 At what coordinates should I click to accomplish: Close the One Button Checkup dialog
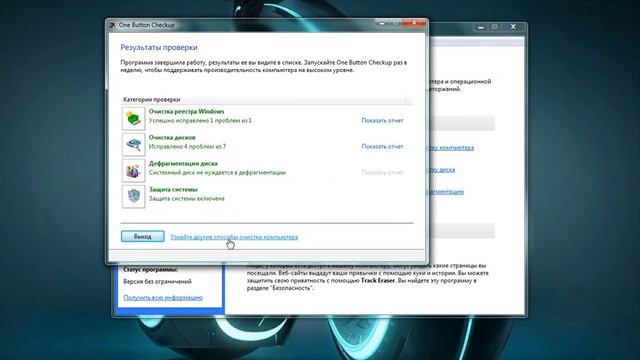(414, 23)
